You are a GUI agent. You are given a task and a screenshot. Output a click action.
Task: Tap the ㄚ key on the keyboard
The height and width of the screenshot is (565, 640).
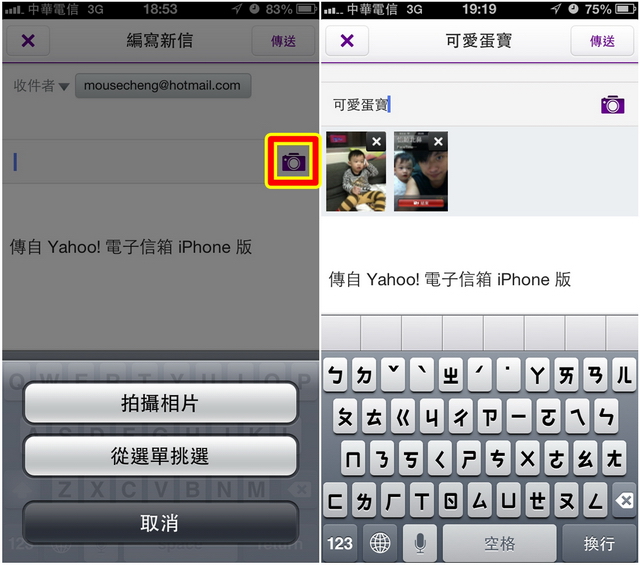coord(538,374)
